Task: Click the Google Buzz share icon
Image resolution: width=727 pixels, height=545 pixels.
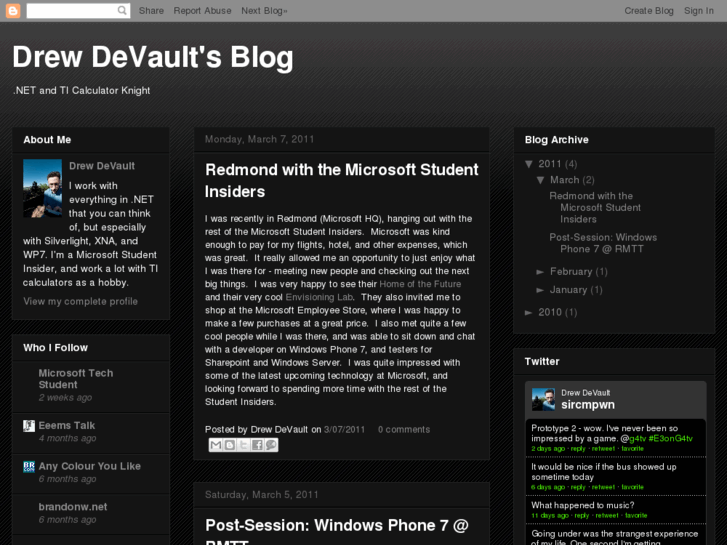Action: (271, 445)
